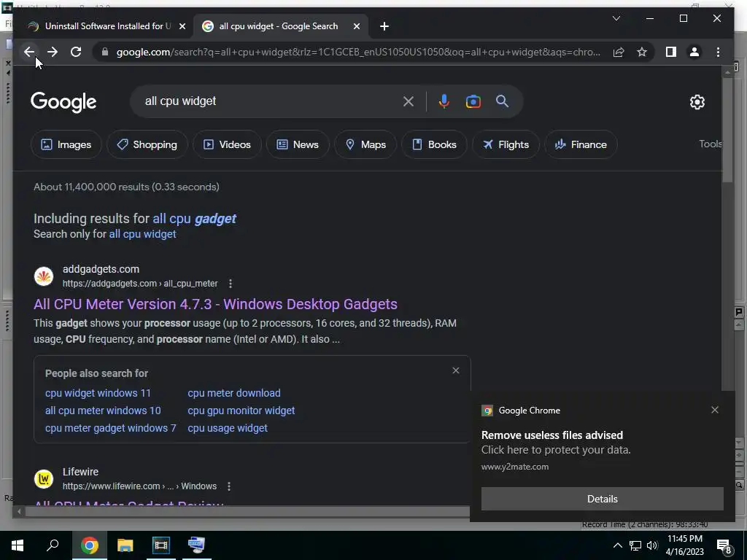This screenshot has height=560, width=747.
Task: Click the Lifewire site favicon
Action: pyautogui.click(x=44, y=479)
